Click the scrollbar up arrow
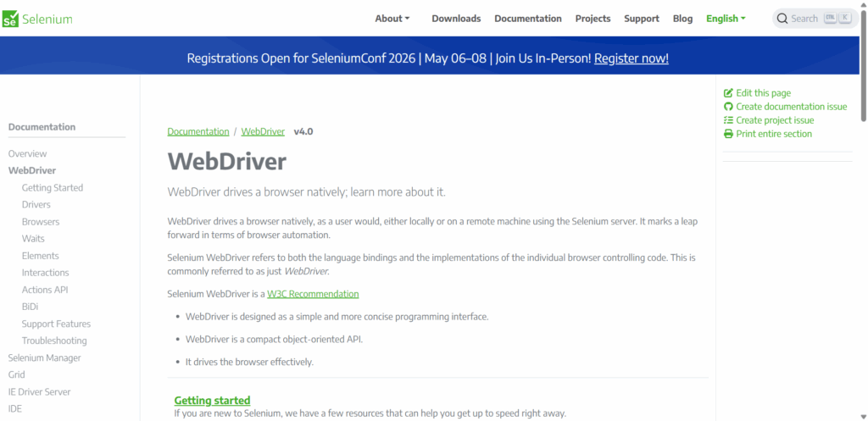The image size is (868, 421). [x=864, y=4]
